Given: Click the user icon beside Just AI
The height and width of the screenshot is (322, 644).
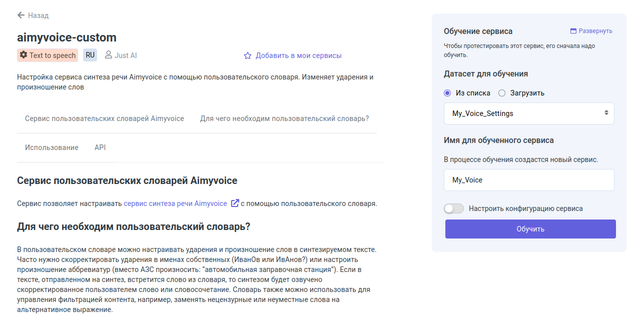Looking at the screenshot, I should (108, 55).
